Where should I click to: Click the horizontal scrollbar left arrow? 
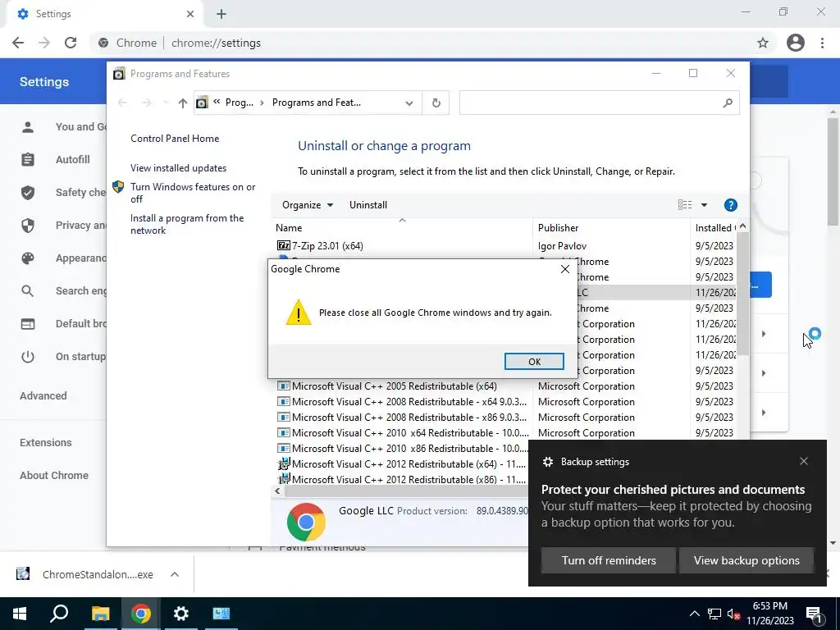click(277, 491)
